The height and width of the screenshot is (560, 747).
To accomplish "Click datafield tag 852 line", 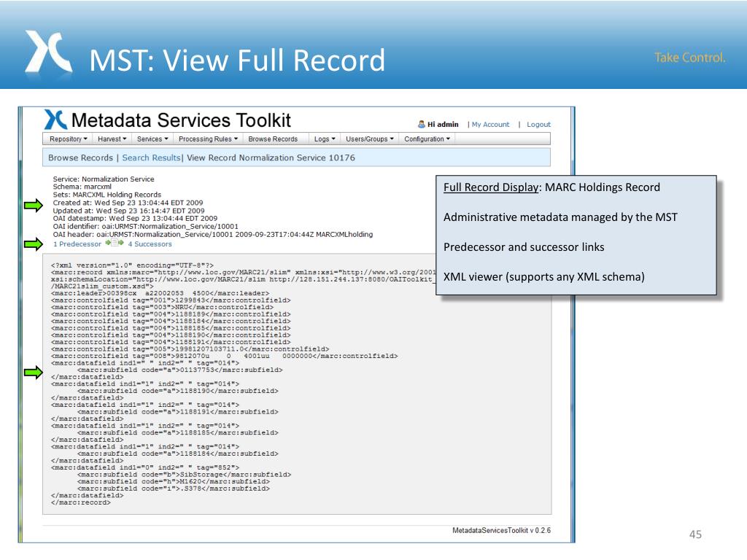I will click(x=145, y=467).
